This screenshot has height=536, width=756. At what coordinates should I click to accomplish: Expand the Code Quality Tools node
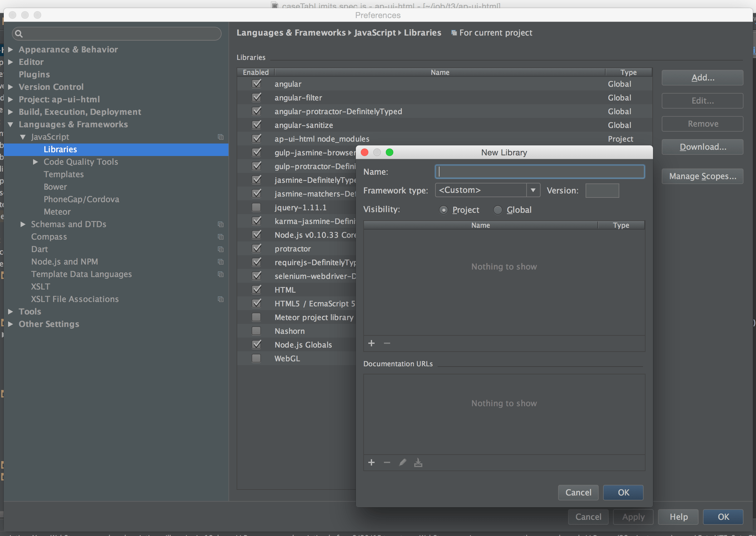(35, 162)
